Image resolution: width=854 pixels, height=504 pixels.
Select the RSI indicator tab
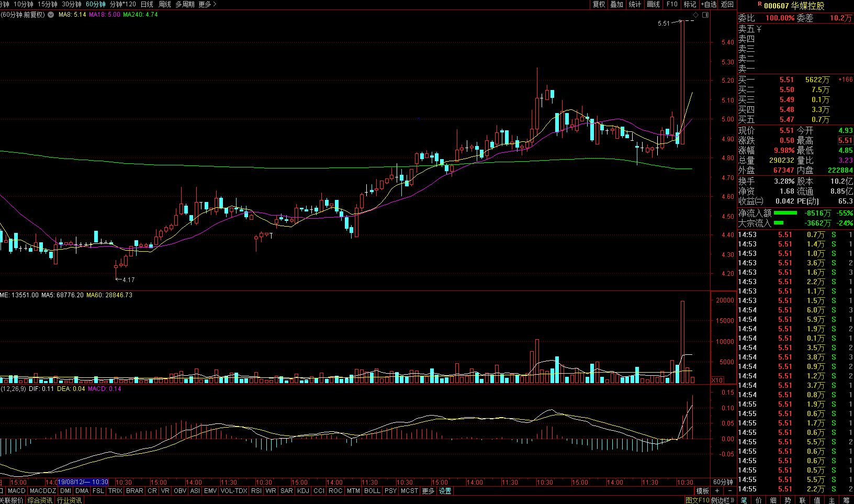[x=256, y=491]
